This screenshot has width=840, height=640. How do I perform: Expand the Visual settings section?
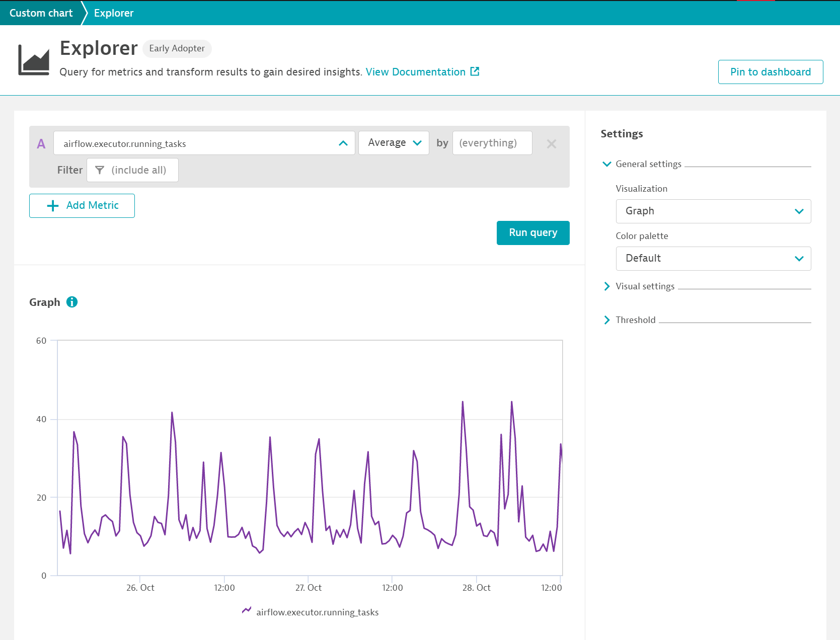coord(606,286)
